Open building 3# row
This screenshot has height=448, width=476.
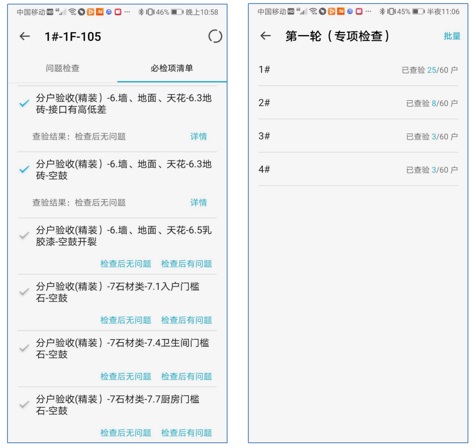358,136
